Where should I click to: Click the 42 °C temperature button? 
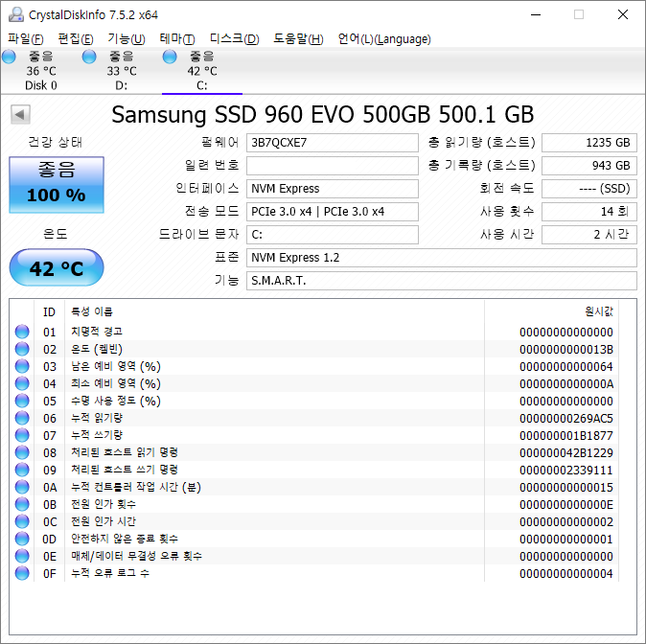[x=57, y=267]
